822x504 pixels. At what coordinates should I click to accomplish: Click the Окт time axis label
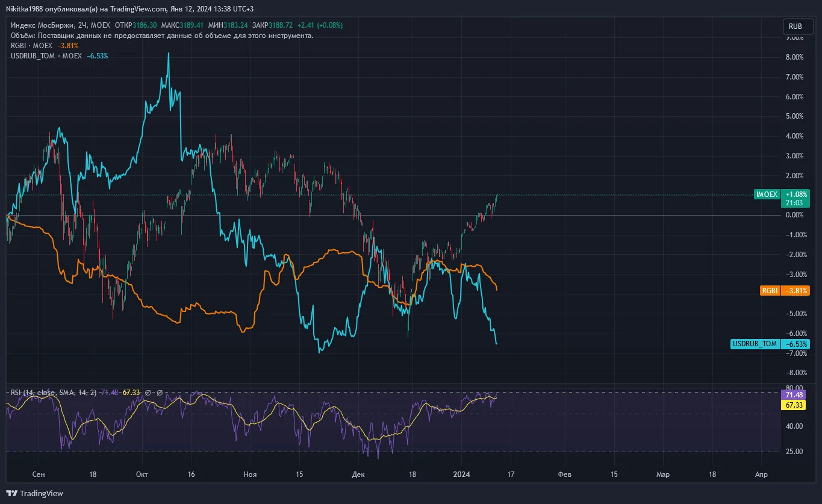(x=142, y=474)
